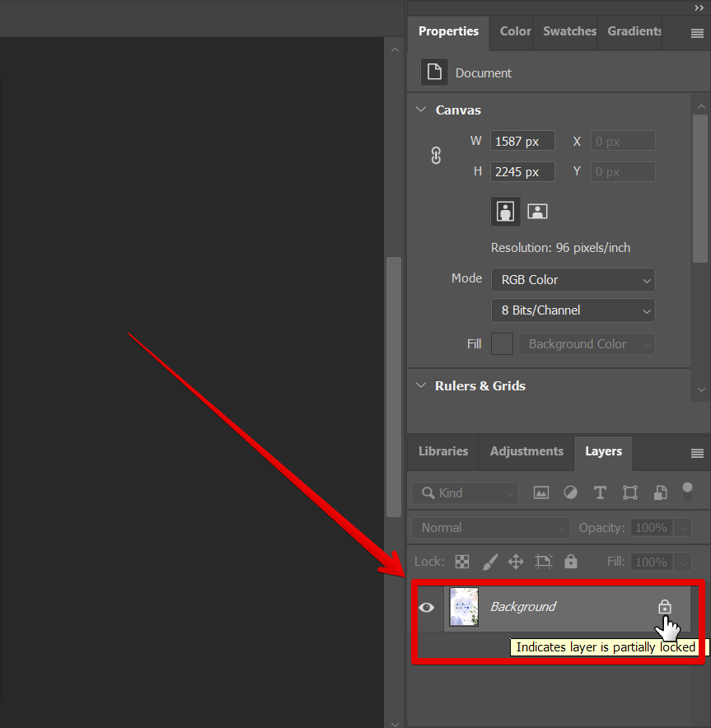Open the Adjustments panel tab
Image resolution: width=711 pixels, height=728 pixels.
(x=526, y=451)
